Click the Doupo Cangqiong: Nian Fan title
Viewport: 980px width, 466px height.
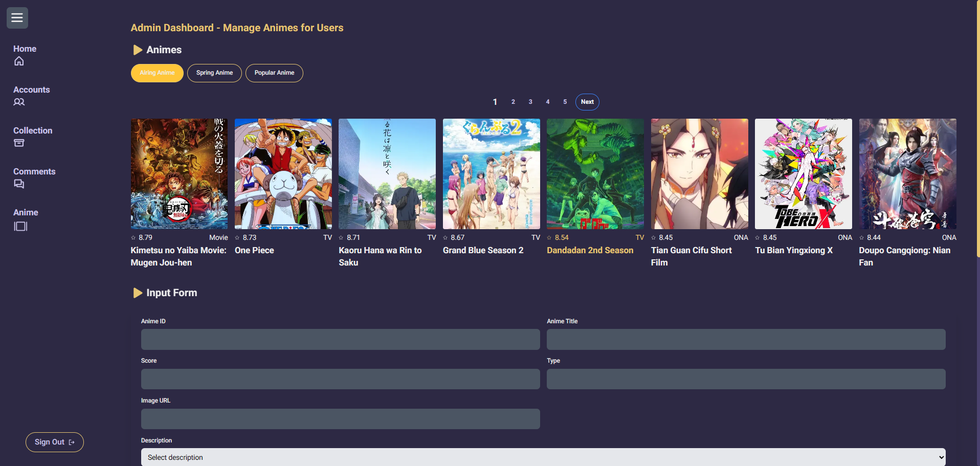(x=905, y=257)
